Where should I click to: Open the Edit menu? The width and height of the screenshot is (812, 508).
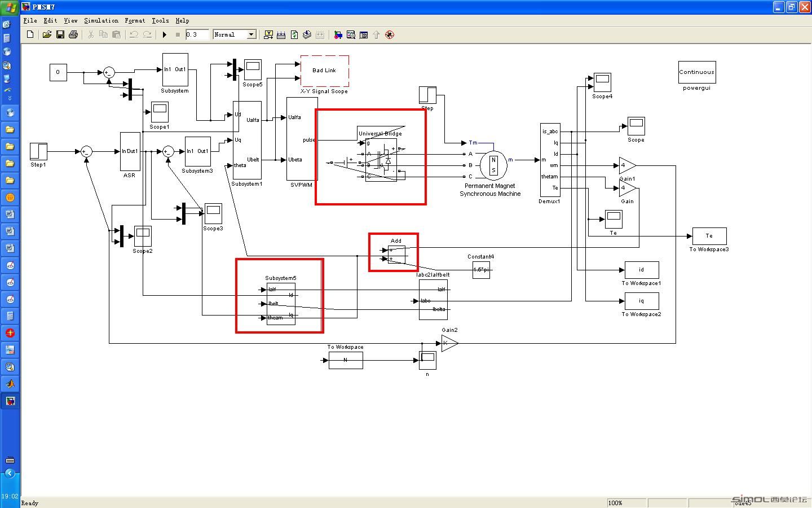pyautogui.click(x=50, y=20)
